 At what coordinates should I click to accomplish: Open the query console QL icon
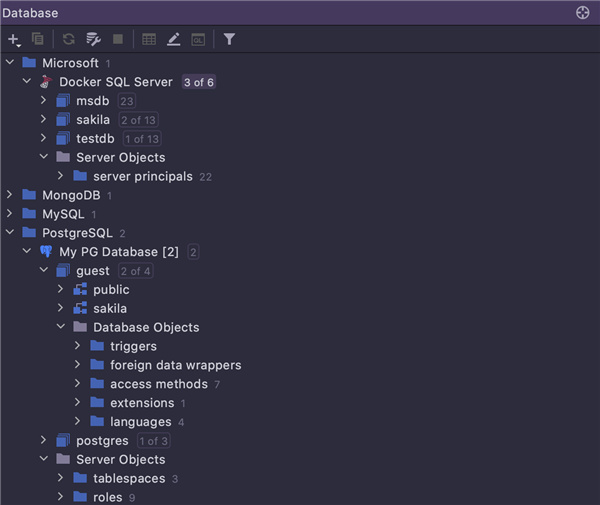pos(198,39)
